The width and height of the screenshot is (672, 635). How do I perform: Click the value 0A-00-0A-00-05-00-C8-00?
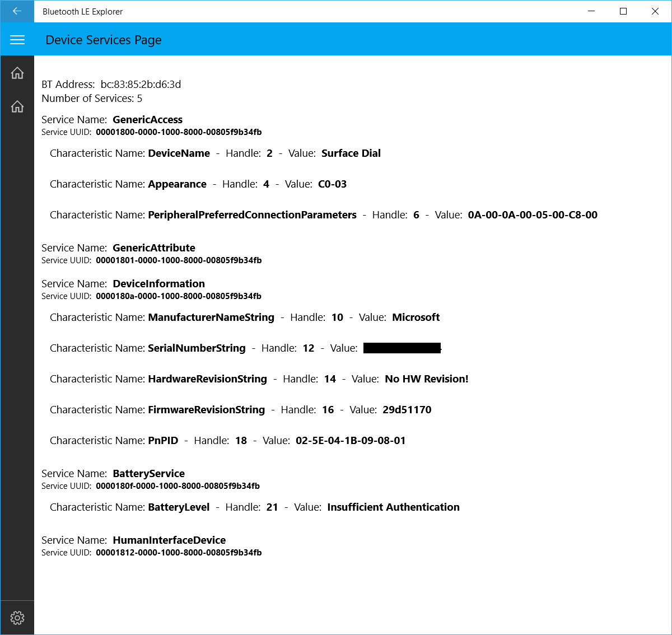click(533, 215)
